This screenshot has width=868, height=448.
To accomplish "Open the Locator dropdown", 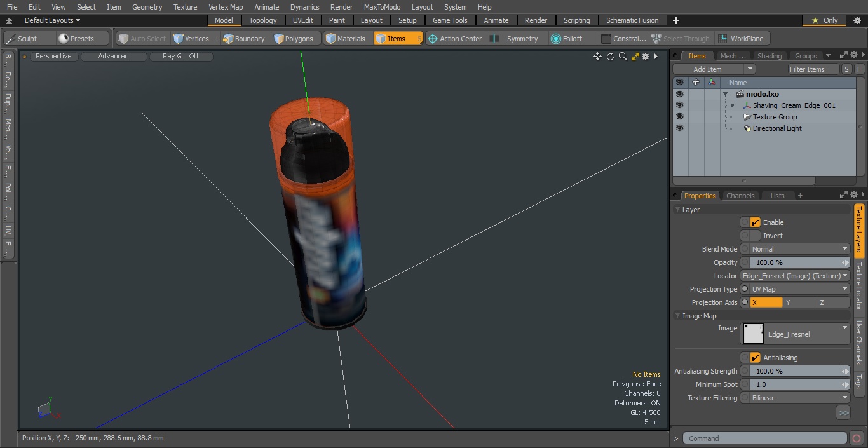I will (x=796, y=276).
